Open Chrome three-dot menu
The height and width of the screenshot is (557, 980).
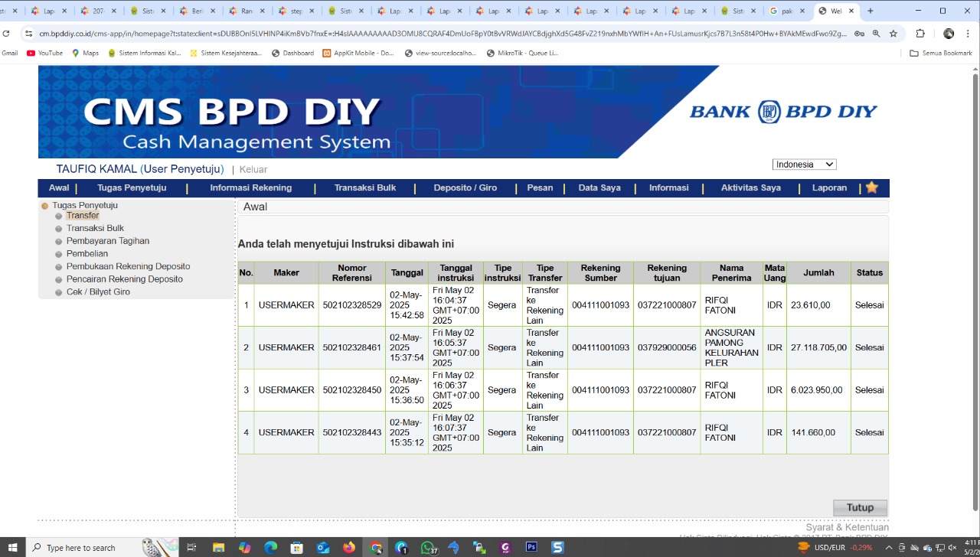[969, 34]
